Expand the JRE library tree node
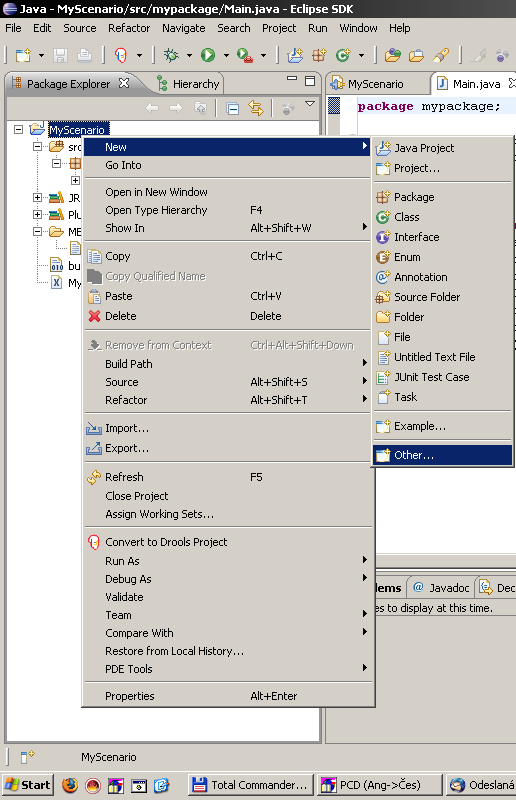The image size is (516, 800). pos(37,197)
